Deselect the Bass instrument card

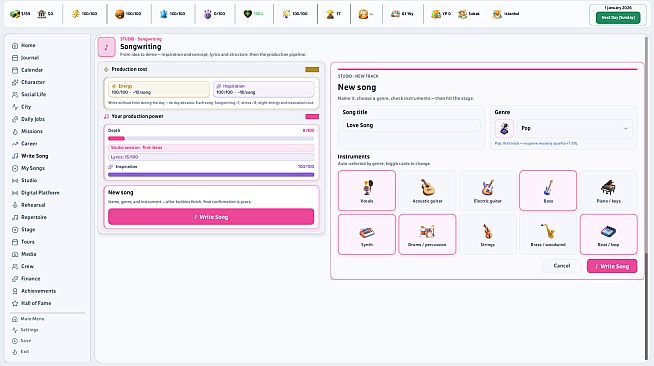point(548,190)
